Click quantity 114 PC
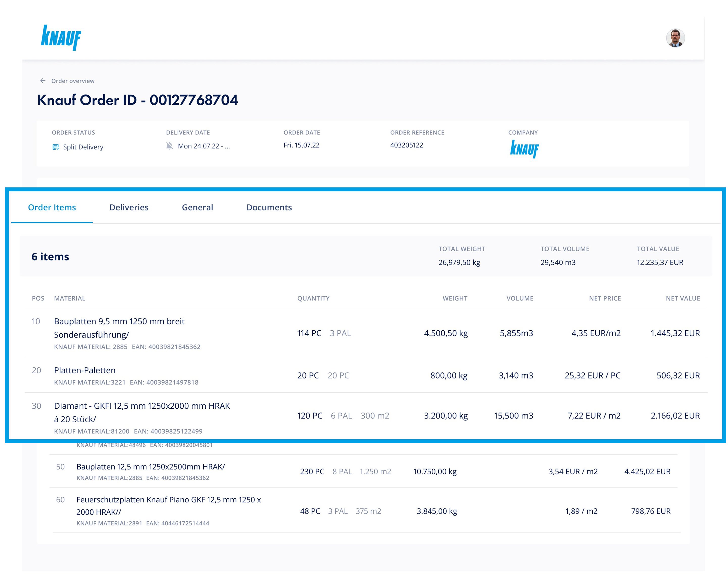The height and width of the screenshot is (586, 728). (x=309, y=333)
